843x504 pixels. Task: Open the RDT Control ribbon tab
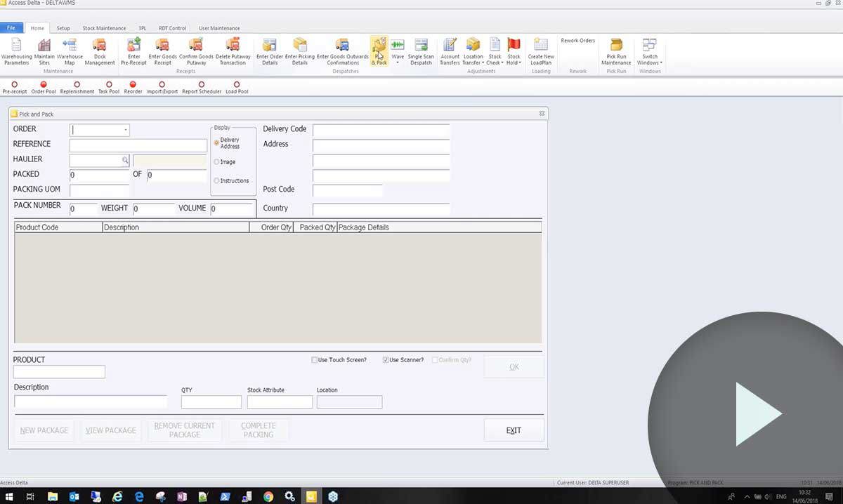[172, 28]
